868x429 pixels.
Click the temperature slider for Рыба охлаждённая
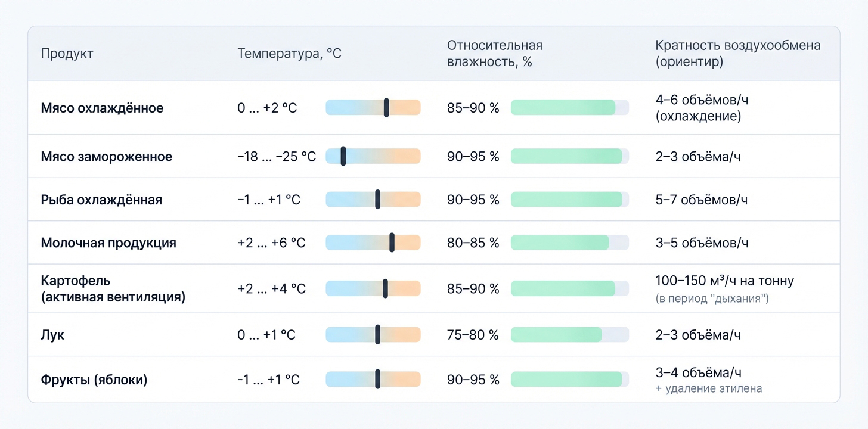(x=373, y=200)
